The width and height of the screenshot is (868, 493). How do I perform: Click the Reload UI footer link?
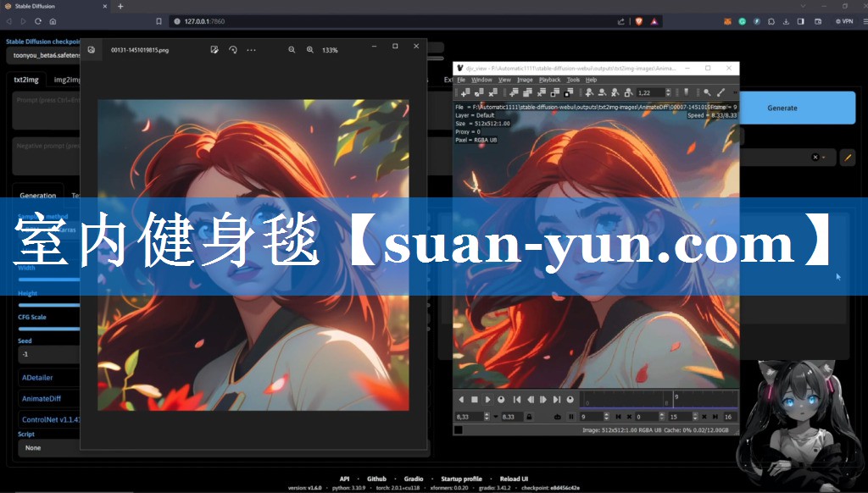click(514, 479)
